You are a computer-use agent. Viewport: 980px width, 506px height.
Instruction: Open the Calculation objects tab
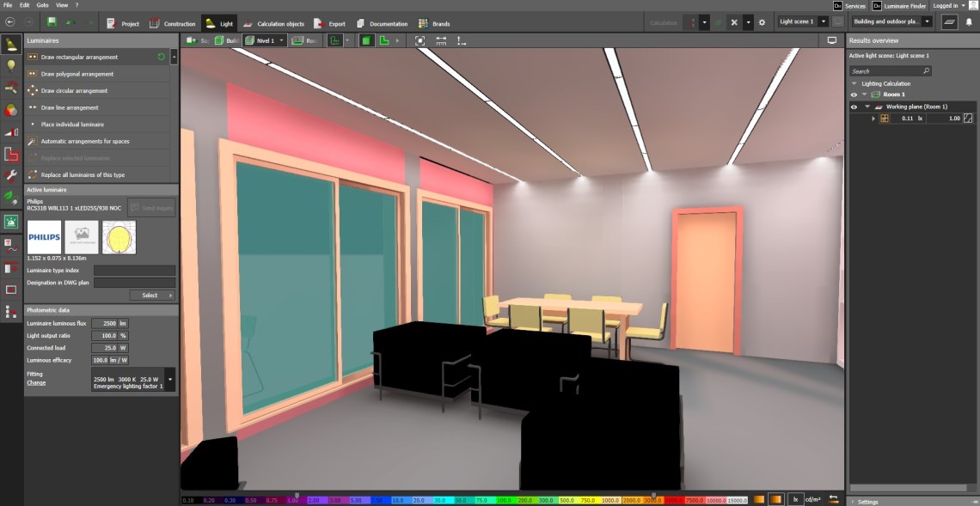pyautogui.click(x=274, y=23)
